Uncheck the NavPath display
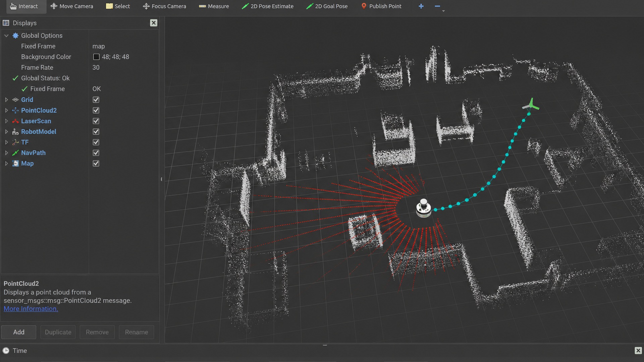This screenshot has height=362, width=644. click(96, 153)
